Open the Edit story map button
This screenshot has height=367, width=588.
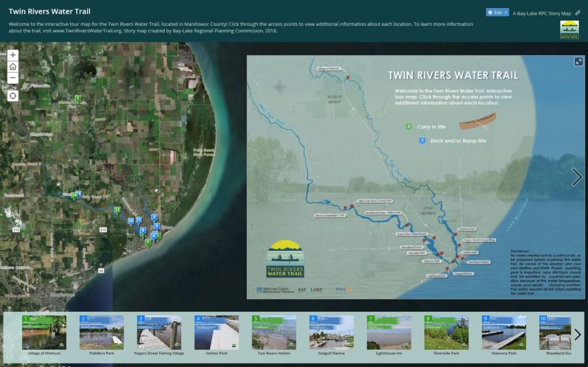pyautogui.click(x=494, y=12)
